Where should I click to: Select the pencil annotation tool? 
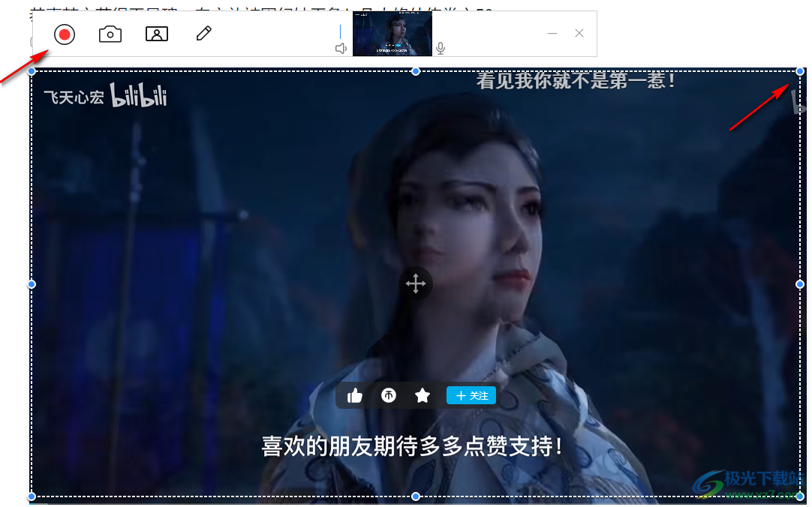coord(204,34)
